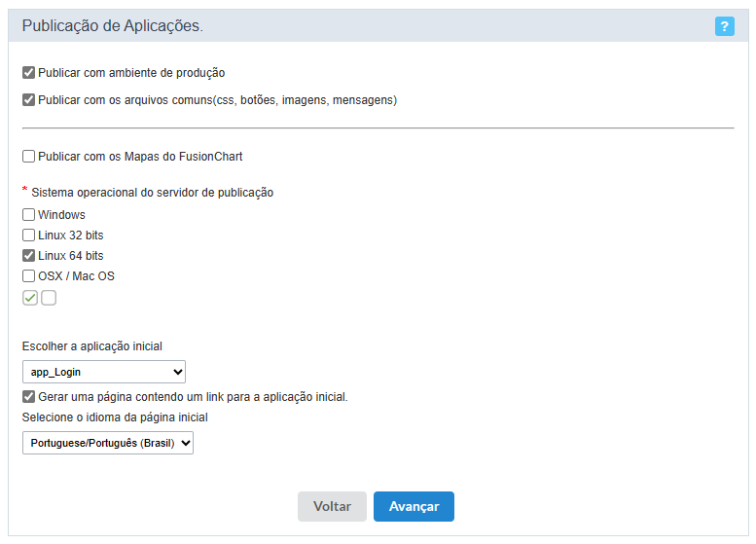This screenshot has height=544, width=756.
Task: Click the Publicação de Aplicações header title
Action: pos(113,26)
